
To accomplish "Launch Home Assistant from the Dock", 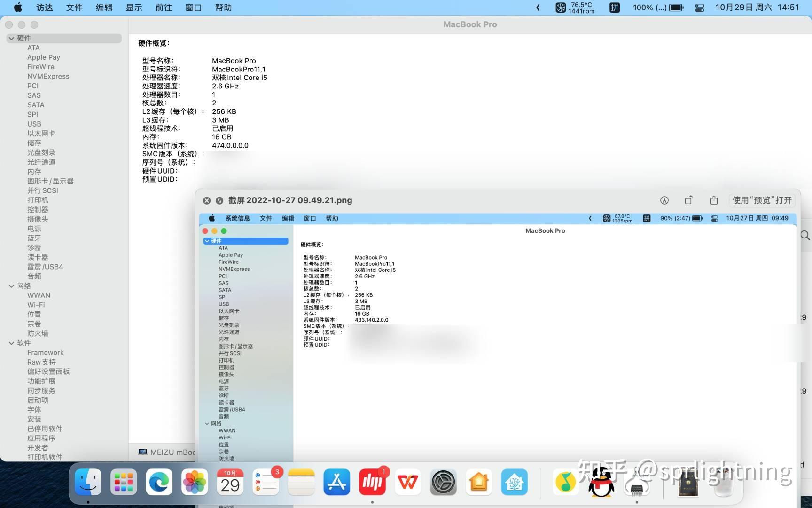I will 515,482.
